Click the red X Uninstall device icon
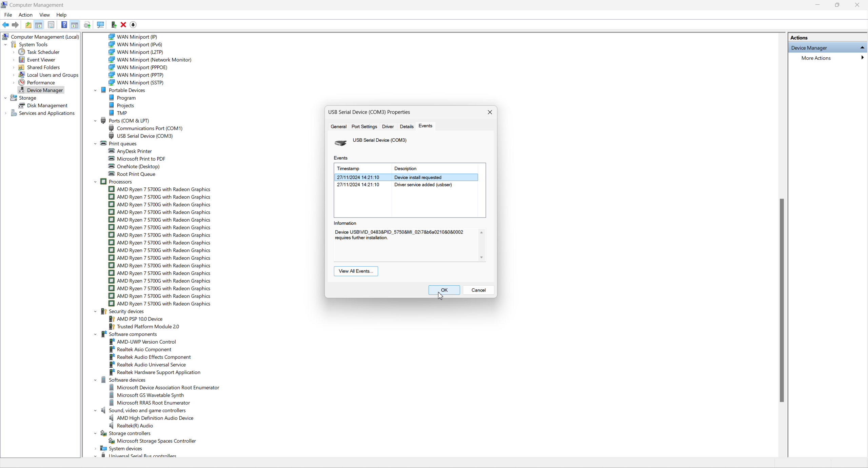868x468 pixels. pyautogui.click(x=123, y=25)
